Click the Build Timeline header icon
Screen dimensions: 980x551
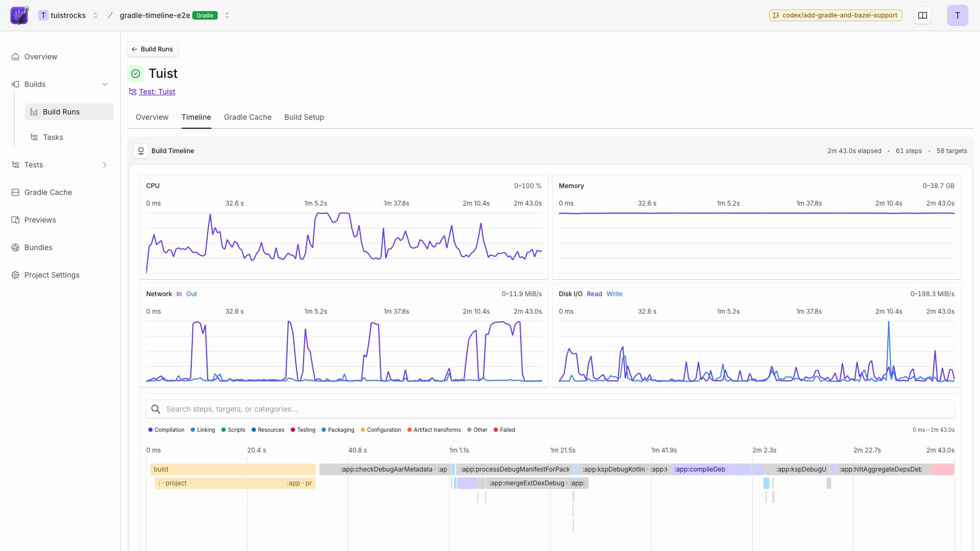(x=141, y=151)
